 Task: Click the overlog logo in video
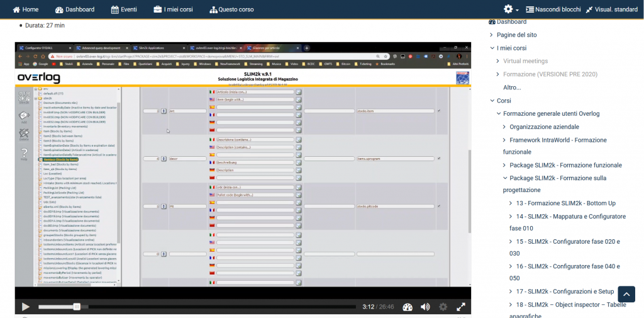click(38, 77)
